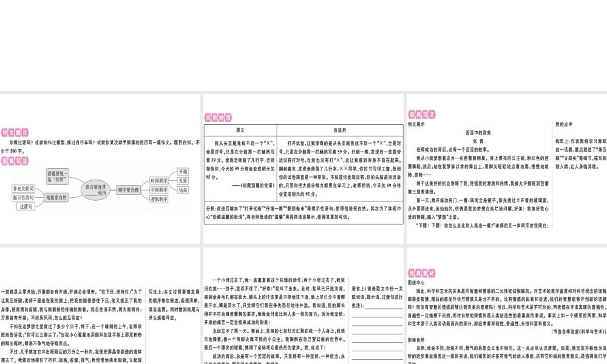Select the 结局 mind-map node

pos(183,190)
